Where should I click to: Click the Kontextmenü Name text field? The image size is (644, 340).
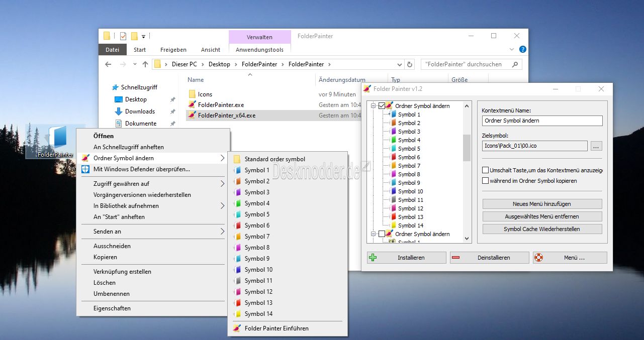(542, 121)
